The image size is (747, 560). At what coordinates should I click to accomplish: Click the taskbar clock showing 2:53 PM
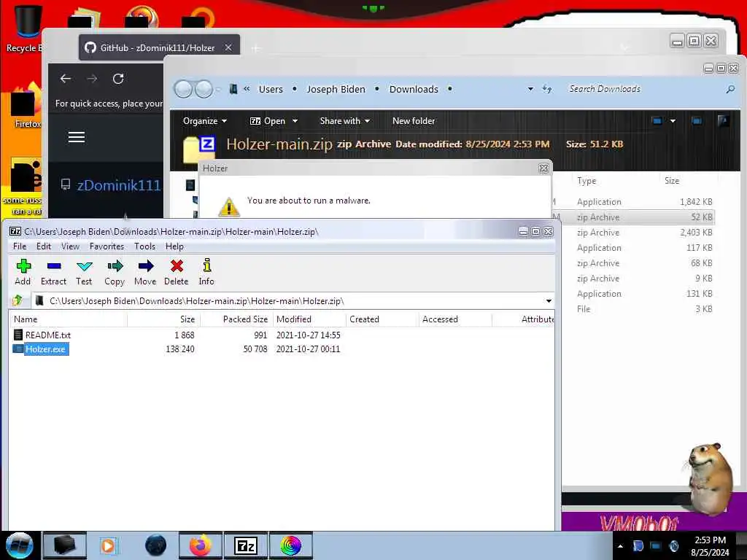coord(710,546)
